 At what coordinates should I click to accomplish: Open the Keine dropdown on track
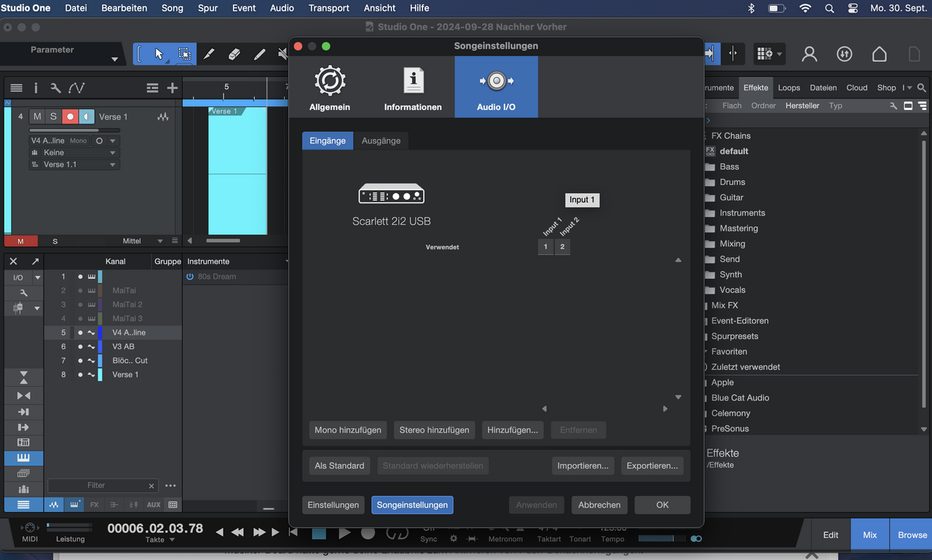[74, 153]
